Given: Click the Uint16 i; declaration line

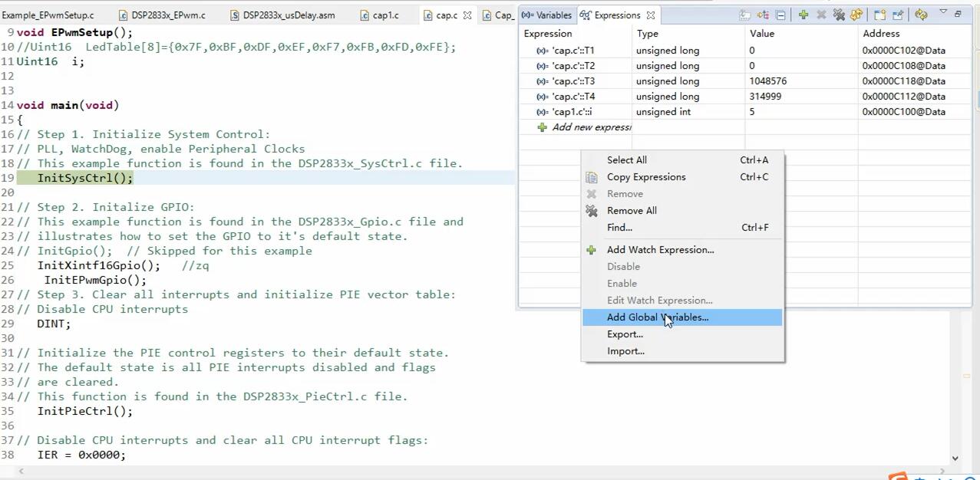Looking at the screenshot, I should (51, 61).
